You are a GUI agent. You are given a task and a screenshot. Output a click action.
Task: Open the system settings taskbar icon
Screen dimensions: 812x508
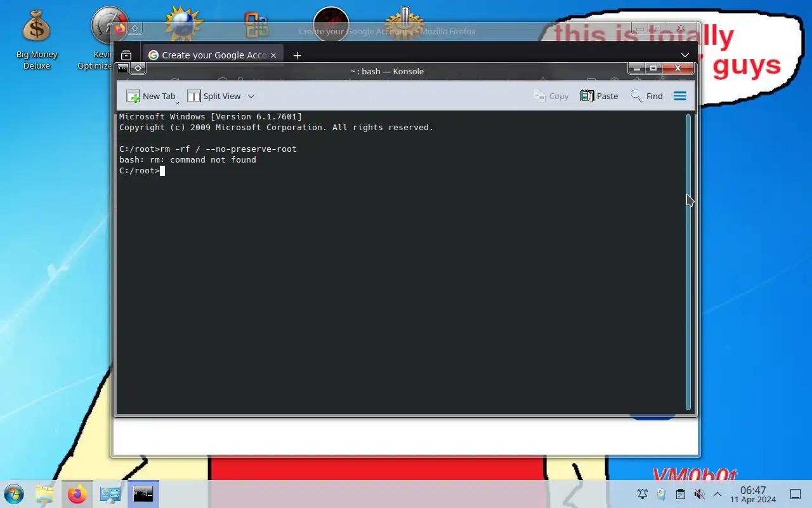[110, 494]
